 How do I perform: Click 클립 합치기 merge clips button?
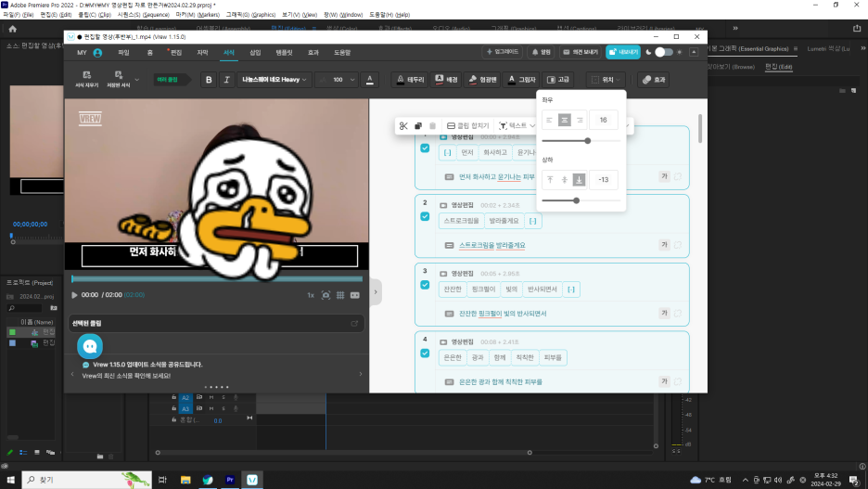[468, 125]
